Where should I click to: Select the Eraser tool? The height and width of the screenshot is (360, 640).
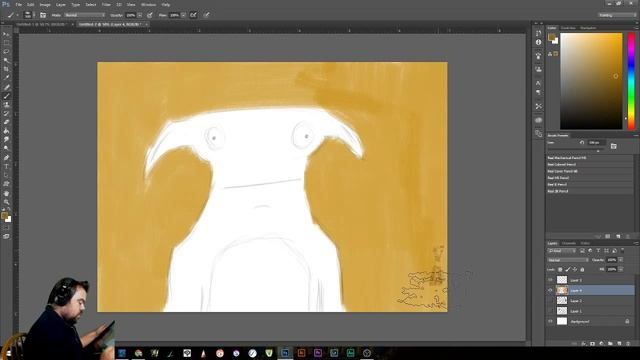tap(6, 122)
